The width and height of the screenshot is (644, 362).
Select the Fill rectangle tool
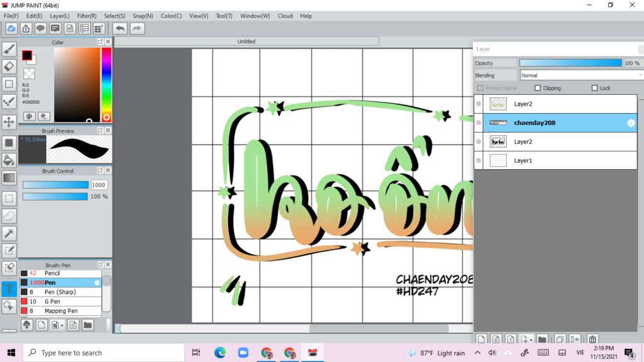pyautogui.click(x=9, y=143)
